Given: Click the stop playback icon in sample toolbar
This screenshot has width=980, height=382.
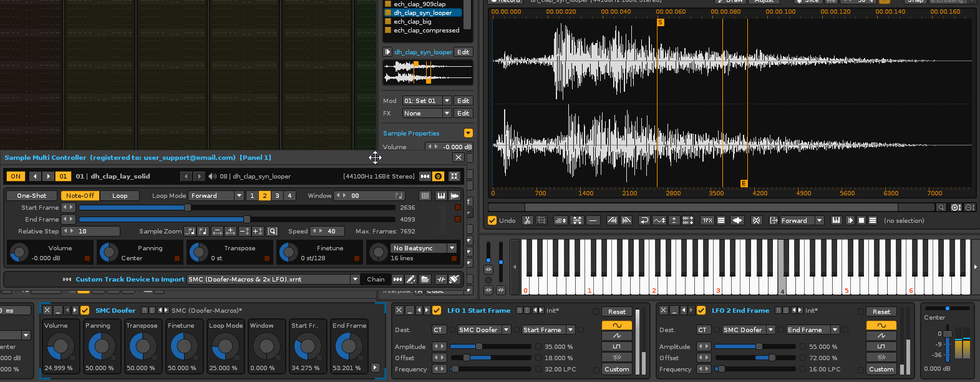Looking at the screenshot, I should coord(861,220).
